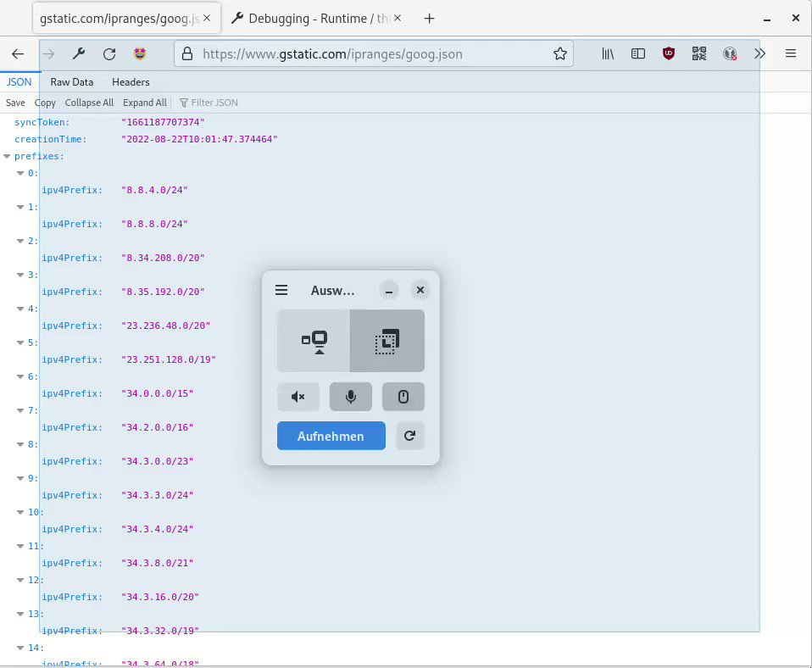Select the "8.8.4.0/24" value
The width and height of the screenshot is (812, 668).
pyautogui.click(x=154, y=190)
